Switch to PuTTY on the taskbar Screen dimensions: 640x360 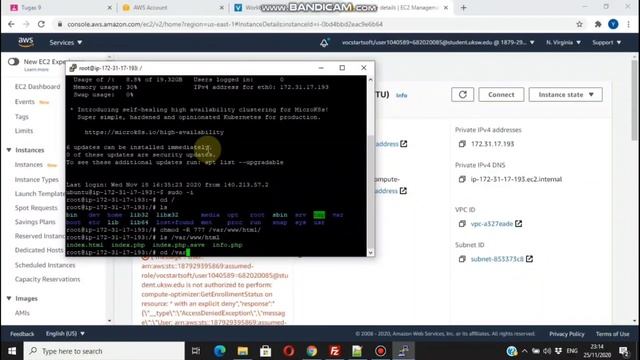(403, 351)
